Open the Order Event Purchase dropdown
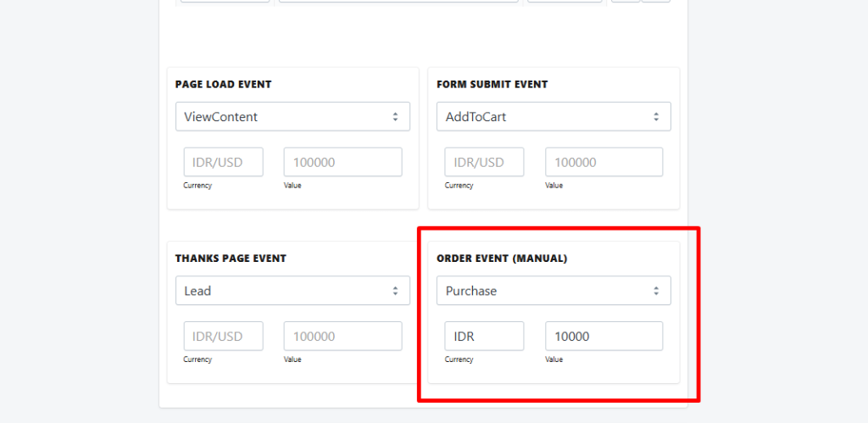The width and height of the screenshot is (868, 423). tap(554, 291)
